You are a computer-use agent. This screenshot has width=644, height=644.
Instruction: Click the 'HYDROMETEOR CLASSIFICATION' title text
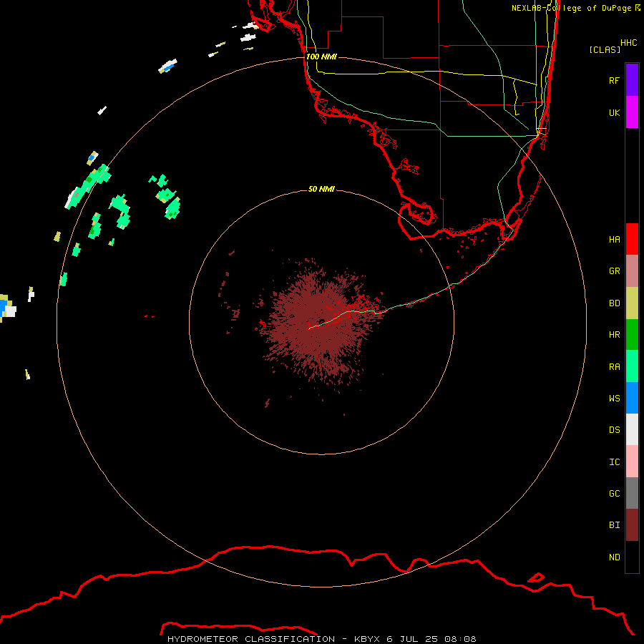tap(251, 639)
